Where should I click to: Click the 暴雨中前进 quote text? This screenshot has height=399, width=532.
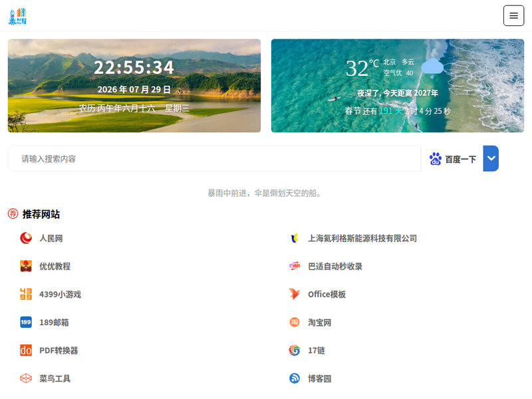pos(265,193)
